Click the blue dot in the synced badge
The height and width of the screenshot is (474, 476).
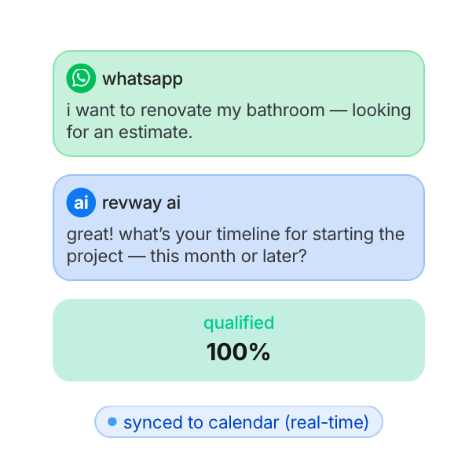click(112, 422)
